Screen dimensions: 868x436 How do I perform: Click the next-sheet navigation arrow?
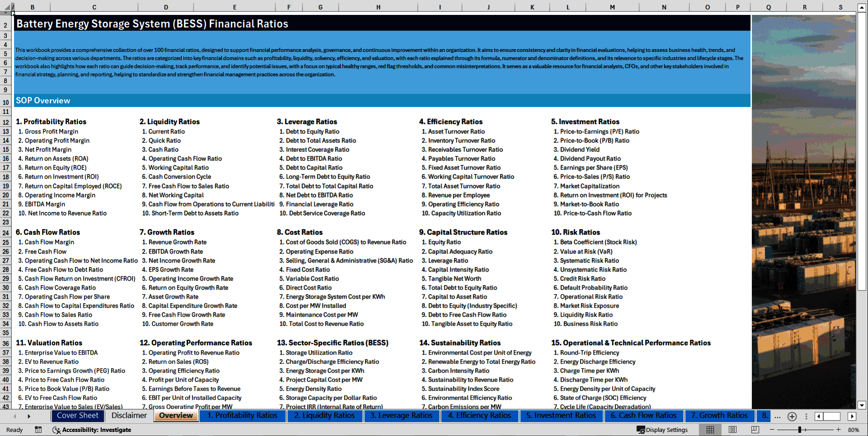pos(29,416)
